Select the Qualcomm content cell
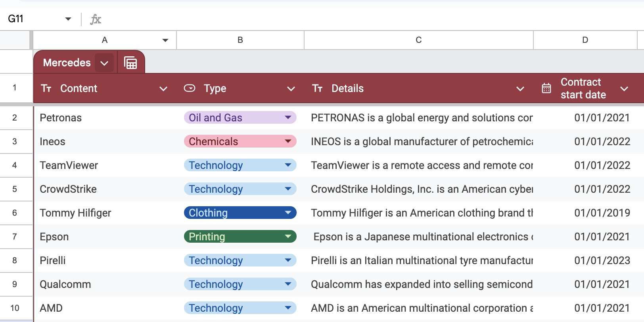Viewport: 644px width, 322px height. pos(105,284)
